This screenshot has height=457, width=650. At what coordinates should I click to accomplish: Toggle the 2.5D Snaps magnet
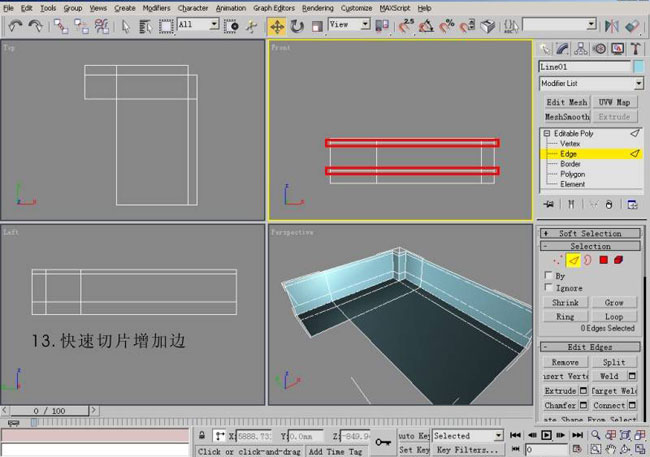pyautogui.click(x=406, y=27)
